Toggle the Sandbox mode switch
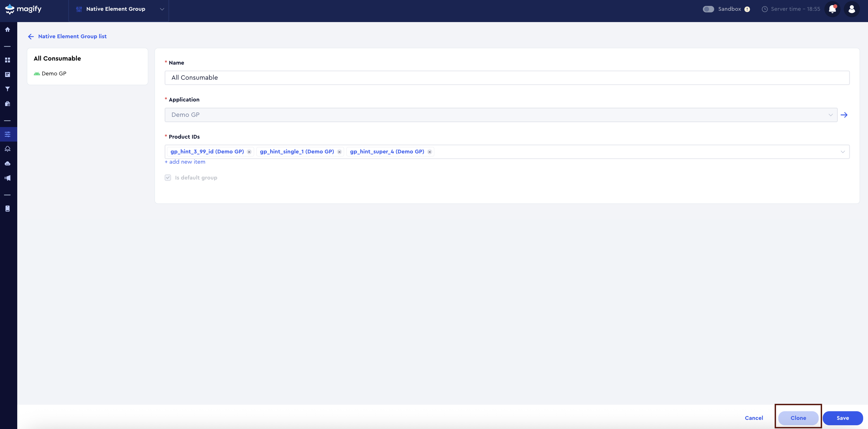The image size is (868, 429). 709,9
